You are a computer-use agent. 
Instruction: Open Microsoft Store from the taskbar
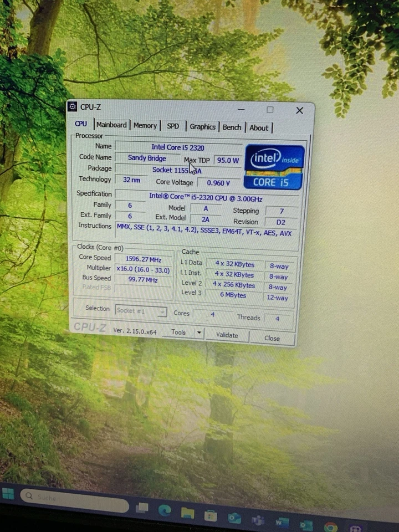click(211, 516)
